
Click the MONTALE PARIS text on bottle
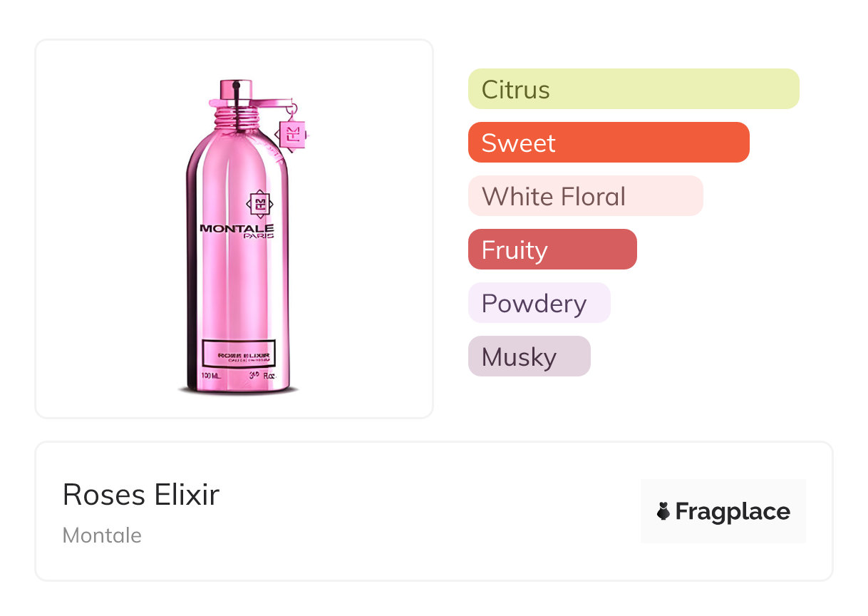[237, 230]
